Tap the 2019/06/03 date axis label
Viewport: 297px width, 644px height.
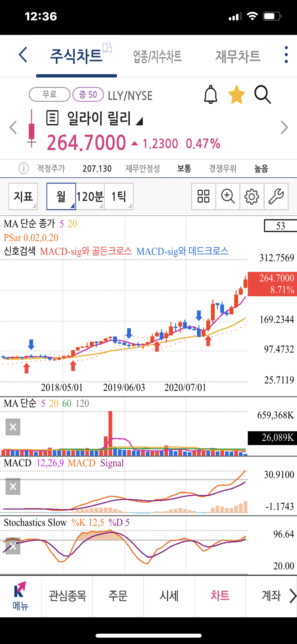[x=124, y=388]
